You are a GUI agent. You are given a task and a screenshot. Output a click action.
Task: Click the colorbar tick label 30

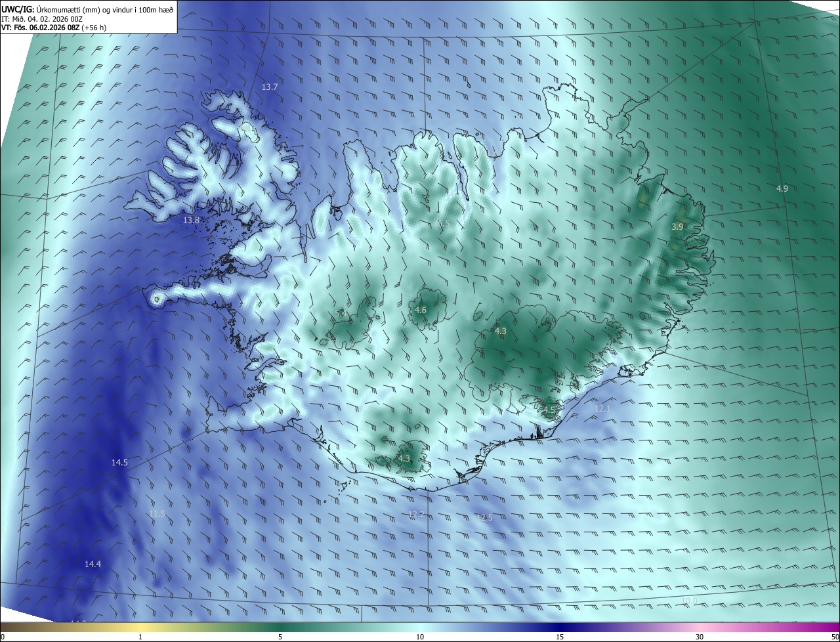click(700, 637)
